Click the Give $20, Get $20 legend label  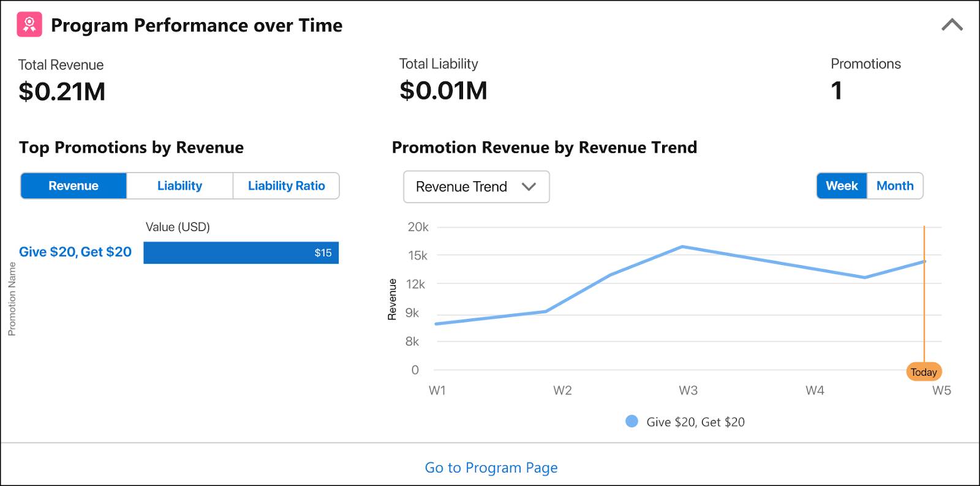click(695, 422)
